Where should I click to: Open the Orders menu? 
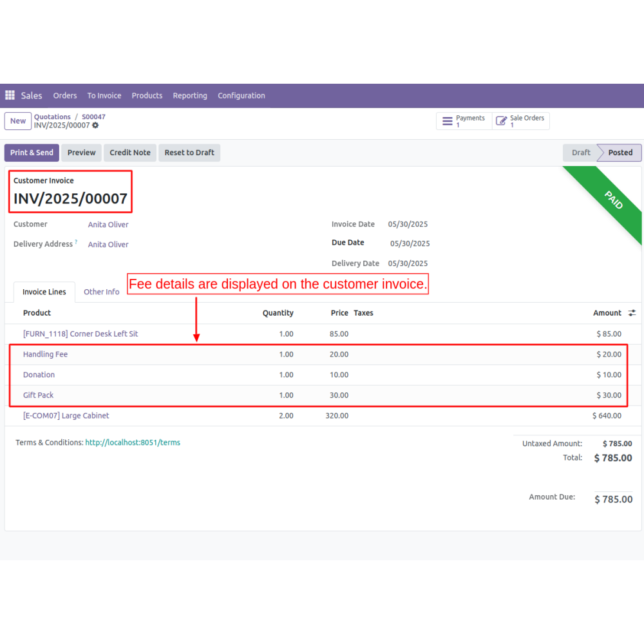tap(65, 95)
